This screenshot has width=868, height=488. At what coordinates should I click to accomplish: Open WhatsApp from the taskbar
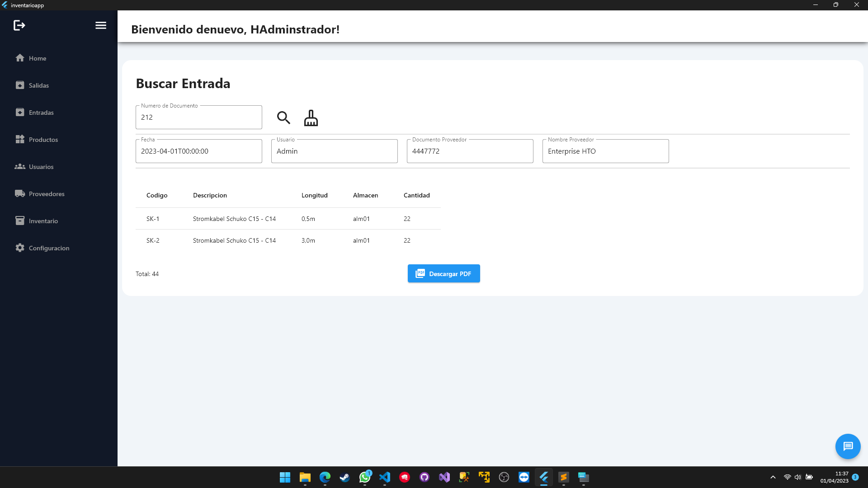tap(365, 477)
